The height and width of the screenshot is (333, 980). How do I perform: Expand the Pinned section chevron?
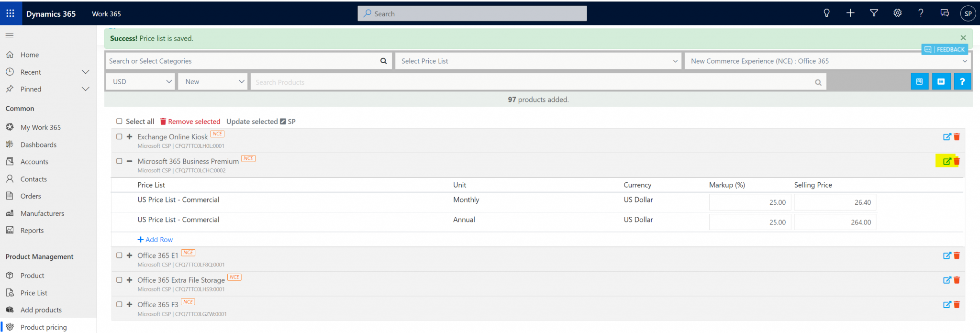(86, 89)
